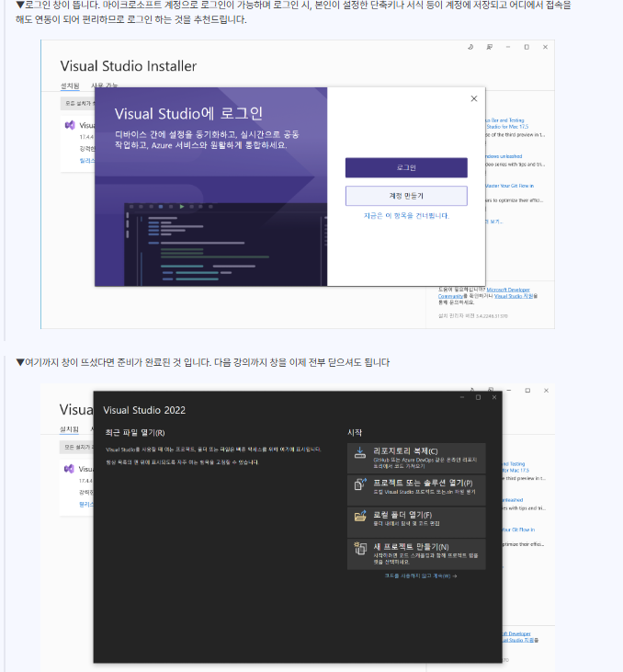The width and height of the screenshot is (623, 672).
Task: Click the 설치 관리자 버전 text in upper Installer
Action: [x=472, y=316]
